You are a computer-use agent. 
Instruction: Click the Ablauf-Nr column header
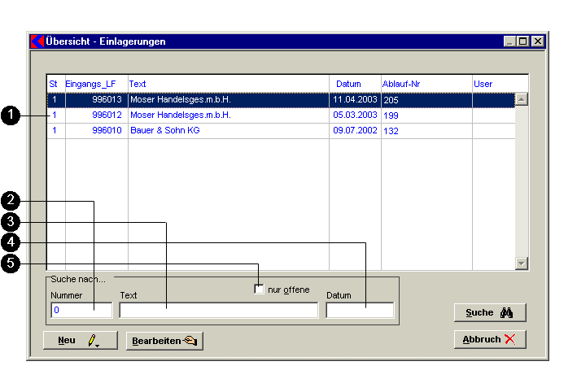coord(400,84)
